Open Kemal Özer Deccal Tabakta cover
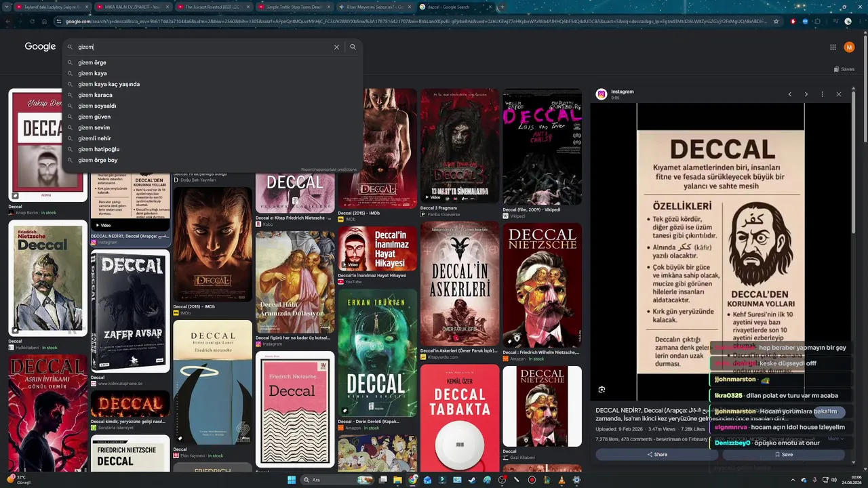This screenshot has width=868, height=488. (x=460, y=418)
